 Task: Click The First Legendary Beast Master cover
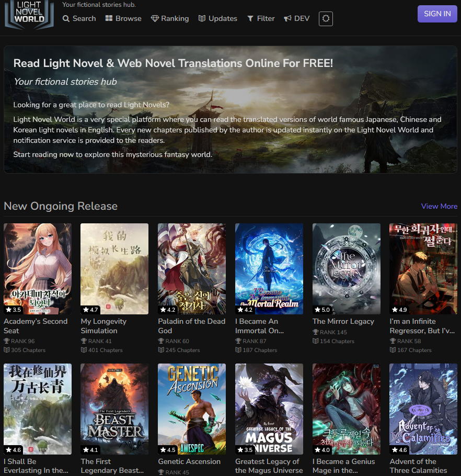(x=114, y=409)
